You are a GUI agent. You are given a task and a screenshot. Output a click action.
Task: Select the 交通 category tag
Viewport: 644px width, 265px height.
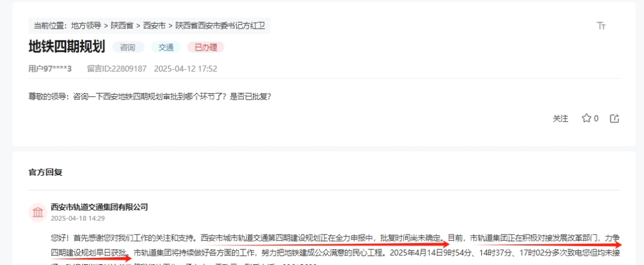[x=166, y=47]
